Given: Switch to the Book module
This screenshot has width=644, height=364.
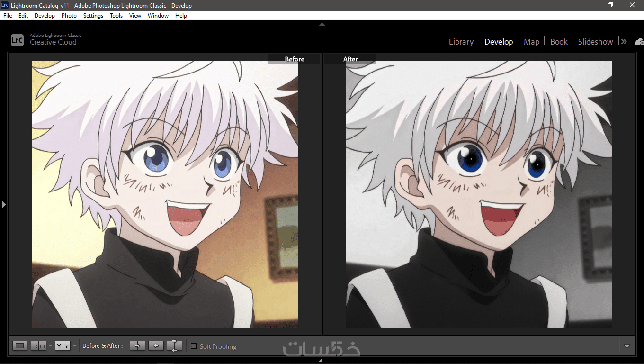Looking at the screenshot, I should [x=559, y=42].
